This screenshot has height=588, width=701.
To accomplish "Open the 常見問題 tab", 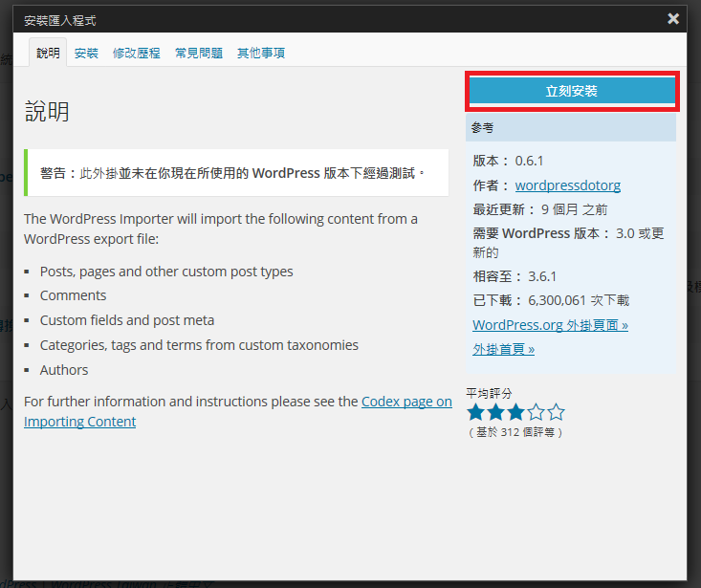I will click(199, 54).
